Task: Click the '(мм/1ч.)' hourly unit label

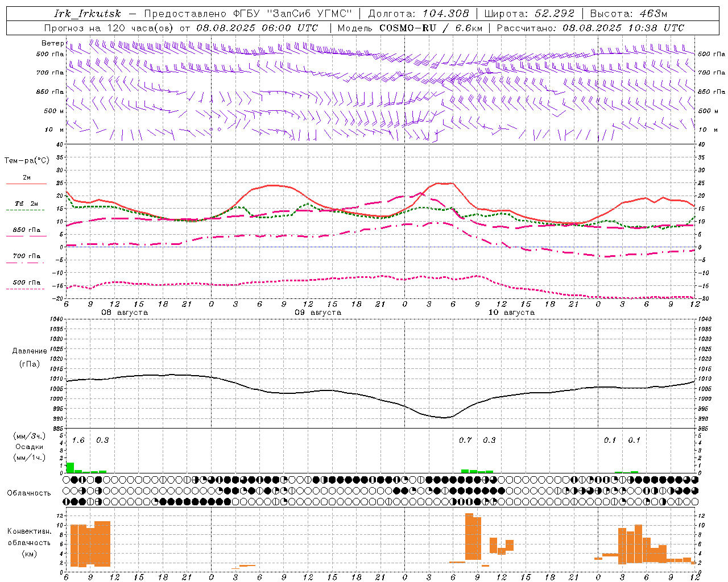Action: pos(29,458)
